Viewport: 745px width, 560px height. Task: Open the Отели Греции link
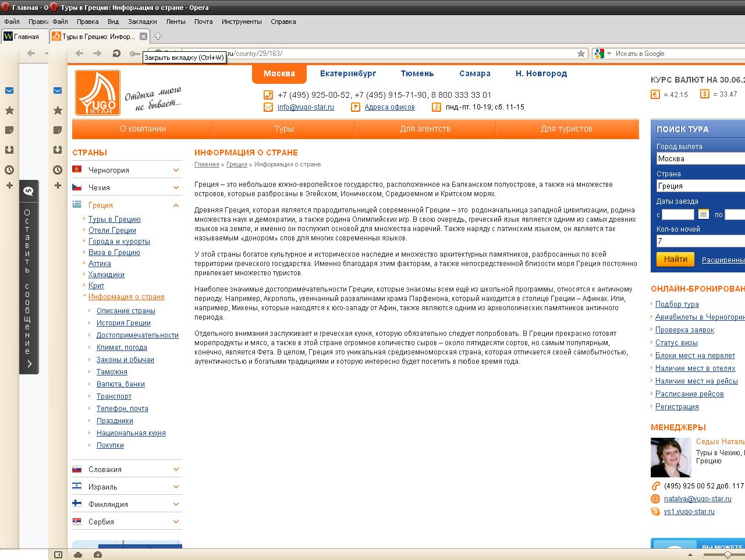112,230
